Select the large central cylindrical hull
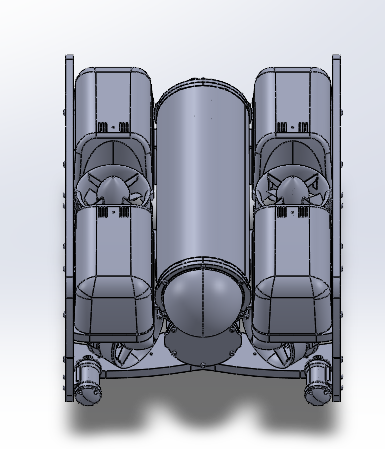The height and width of the screenshot is (449, 385). [x=203, y=173]
